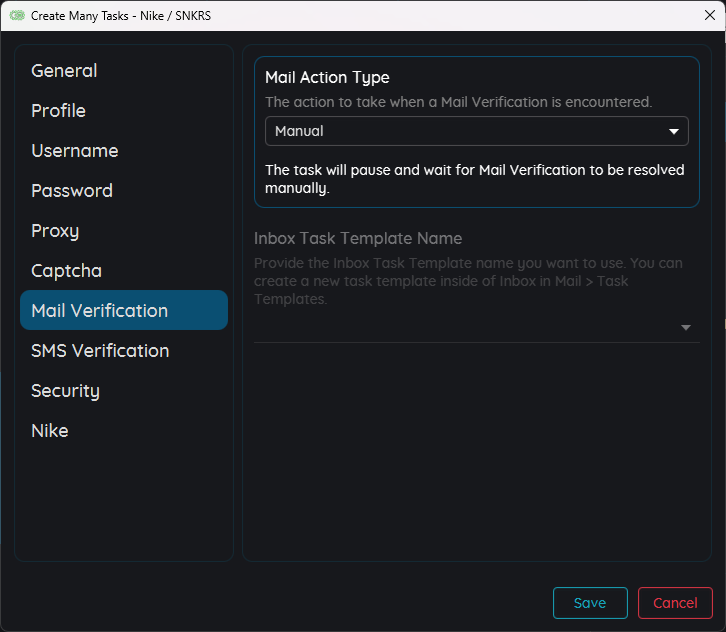Viewport: 726px width, 632px height.
Task: Open the Proxy settings section
Action: point(55,231)
